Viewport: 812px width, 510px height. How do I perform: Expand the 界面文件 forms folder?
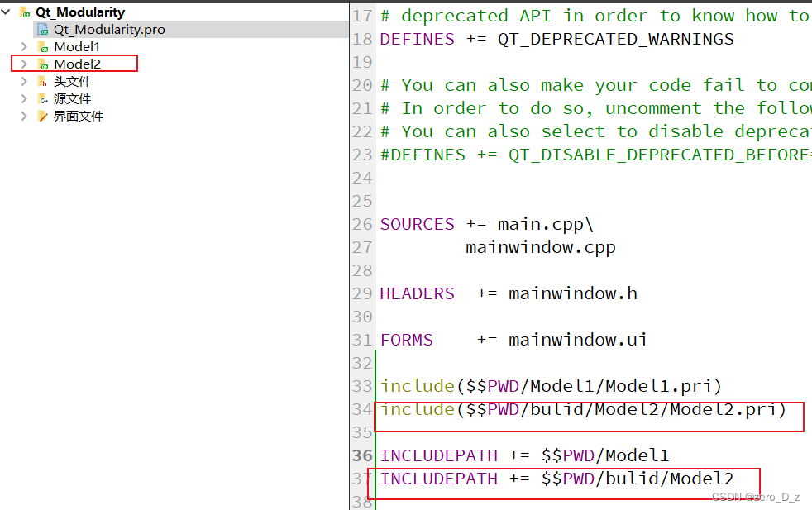pyautogui.click(x=24, y=116)
